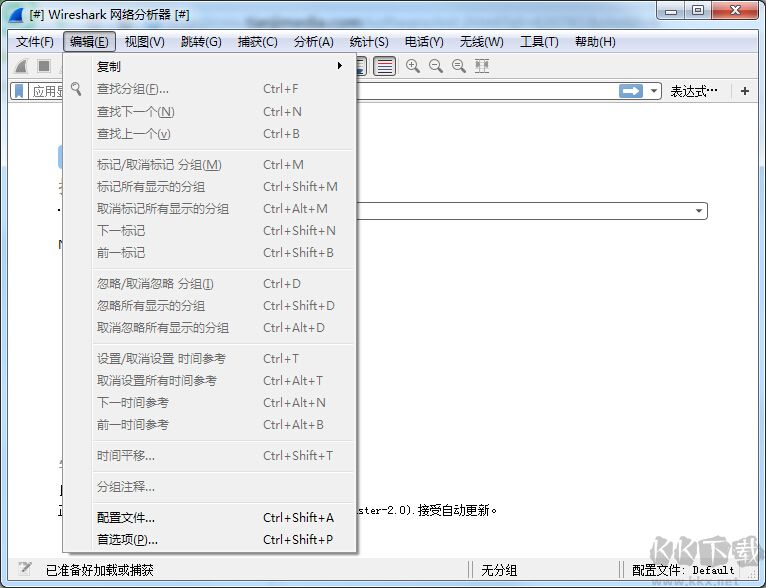Screen dimensions: 766x588
Task: Open 配置文件... from Edit menu
Action: click(224, 518)
